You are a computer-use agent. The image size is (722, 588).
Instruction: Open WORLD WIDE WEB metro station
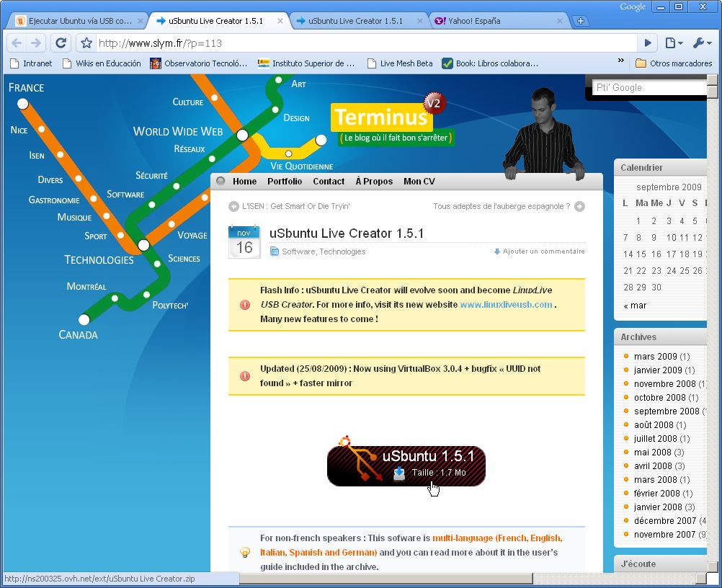178,131
